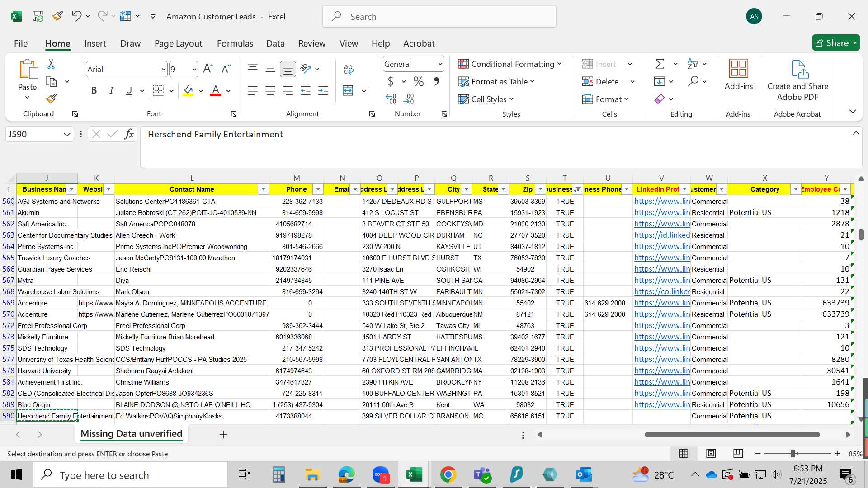This screenshot has height=488, width=868.
Task: Toggle Center horizontal alignment
Action: [x=270, y=91]
